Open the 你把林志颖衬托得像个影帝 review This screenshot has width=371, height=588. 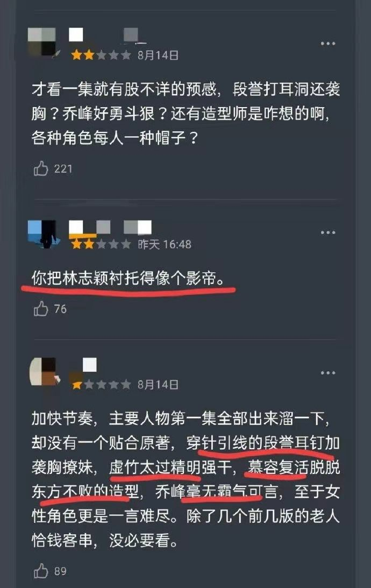[129, 279]
